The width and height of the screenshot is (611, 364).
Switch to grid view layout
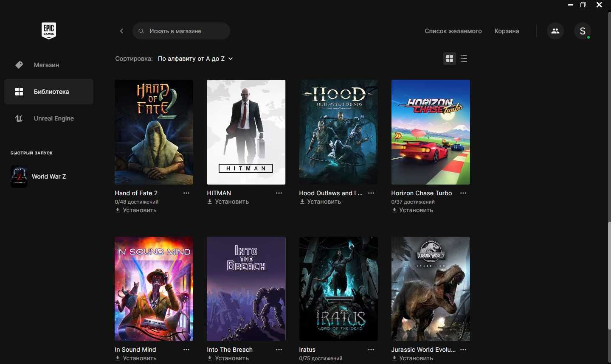(x=450, y=59)
